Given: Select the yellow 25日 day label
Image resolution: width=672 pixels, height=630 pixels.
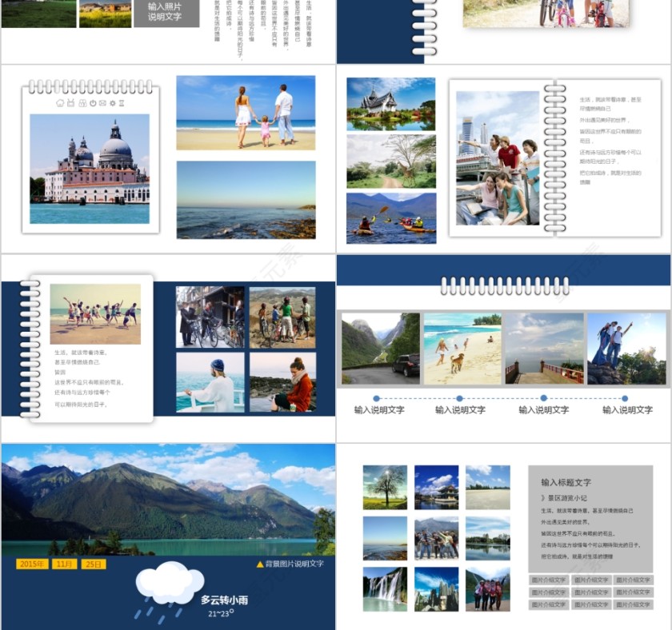Looking at the screenshot, I should (x=94, y=564).
